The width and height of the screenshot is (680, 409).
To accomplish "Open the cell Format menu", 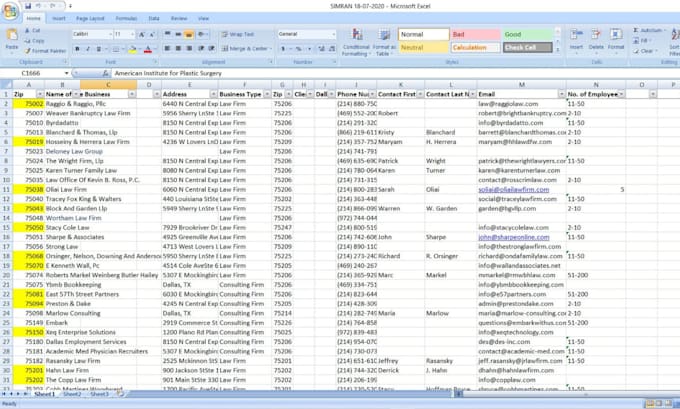I will point(615,40).
